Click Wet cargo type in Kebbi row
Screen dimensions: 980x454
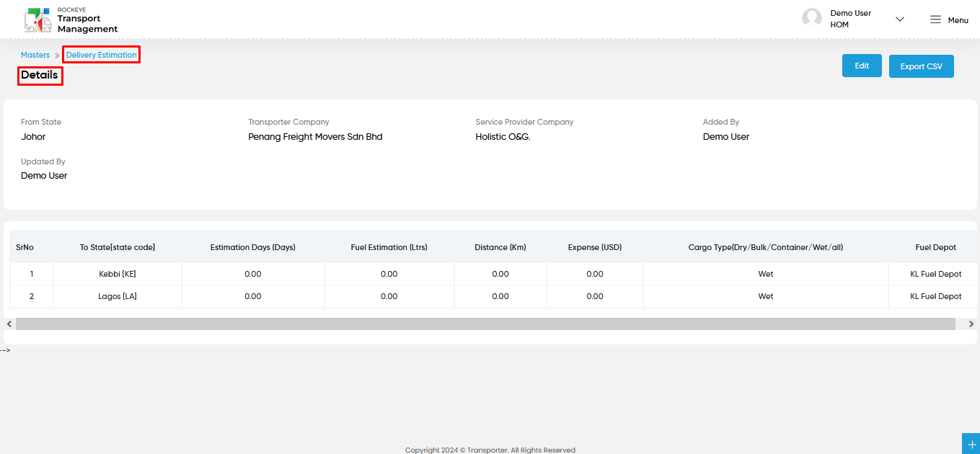point(766,274)
